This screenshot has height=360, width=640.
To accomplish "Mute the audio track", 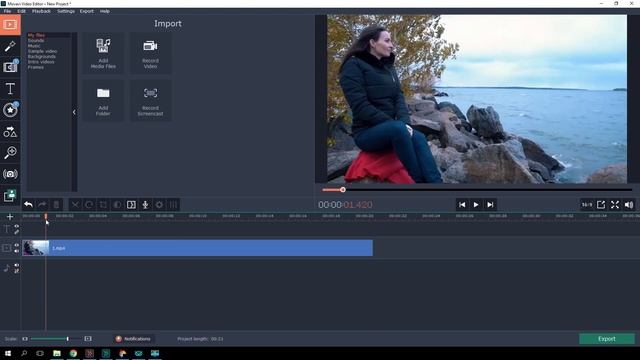I will pos(17,266).
